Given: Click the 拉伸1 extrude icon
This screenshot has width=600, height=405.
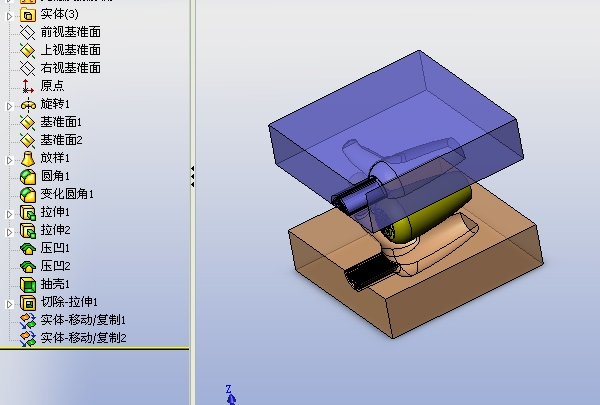Looking at the screenshot, I should pyautogui.click(x=28, y=212).
